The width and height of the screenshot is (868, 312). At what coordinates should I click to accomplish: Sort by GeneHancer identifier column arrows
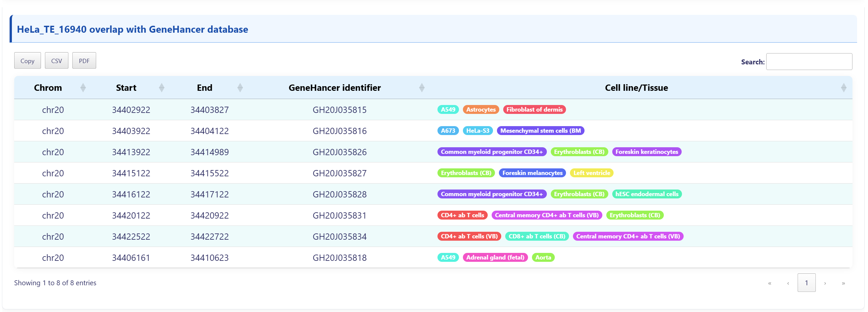pyautogui.click(x=422, y=88)
